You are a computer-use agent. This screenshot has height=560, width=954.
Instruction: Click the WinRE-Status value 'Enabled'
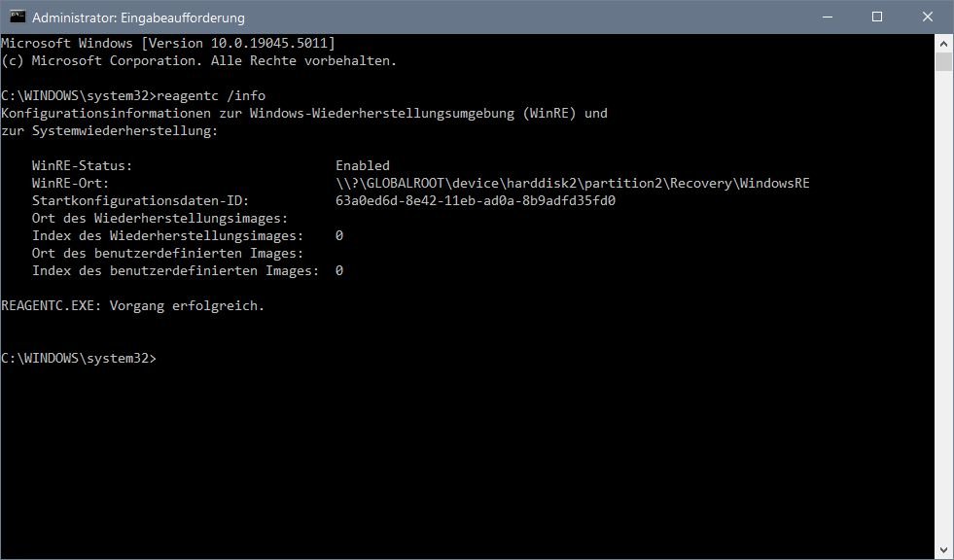pyautogui.click(x=363, y=165)
